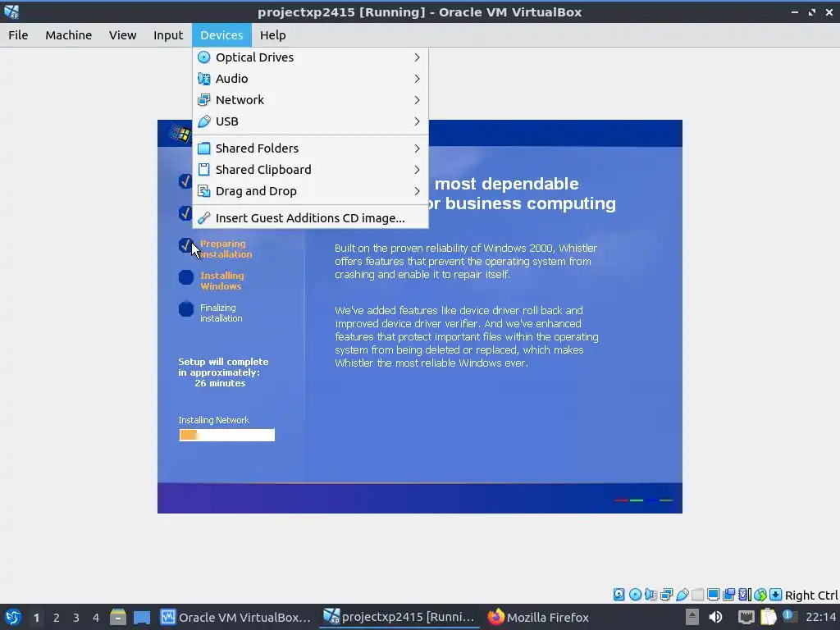Expand Shared Folders submenu arrow
The image size is (840, 630).
click(417, 148)
